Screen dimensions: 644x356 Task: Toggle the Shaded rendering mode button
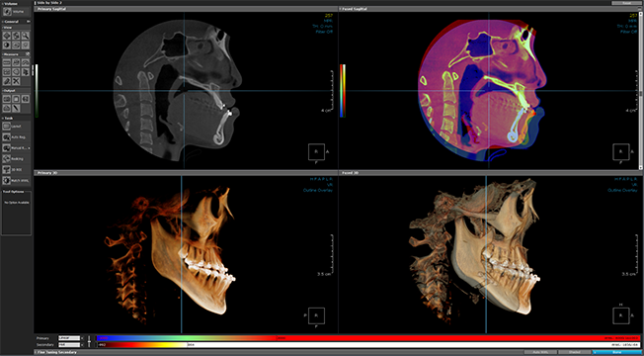(x=574, y=352)
